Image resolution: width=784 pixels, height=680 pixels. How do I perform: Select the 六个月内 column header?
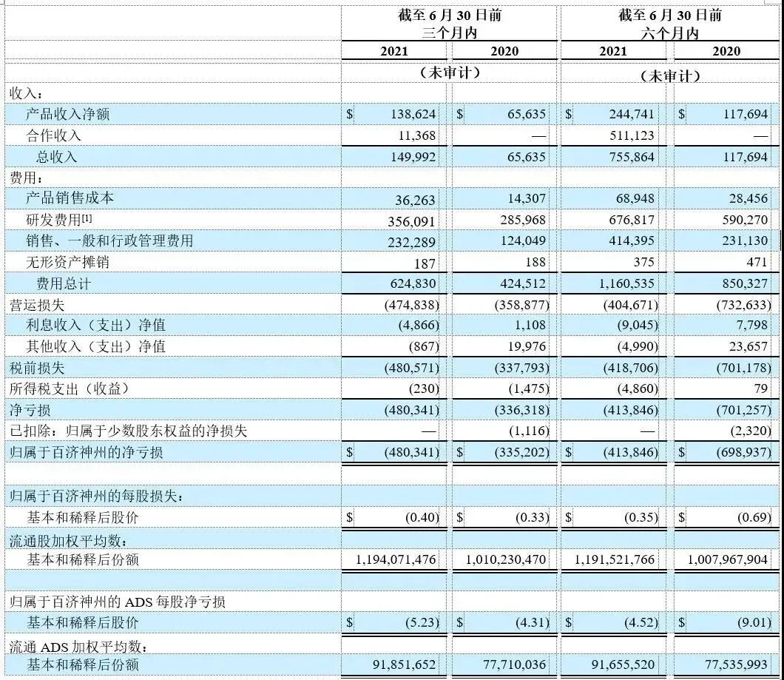[x=669, y=33]
